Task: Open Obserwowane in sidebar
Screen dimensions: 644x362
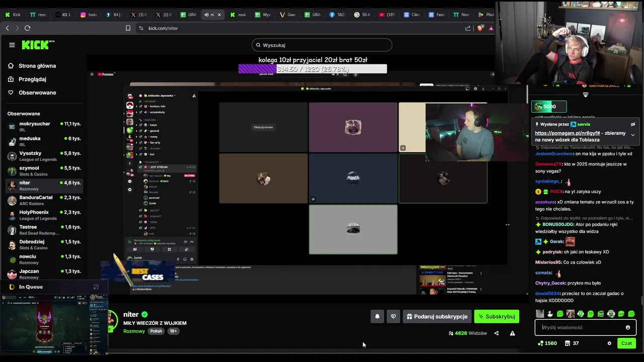Action: [32, 93]
